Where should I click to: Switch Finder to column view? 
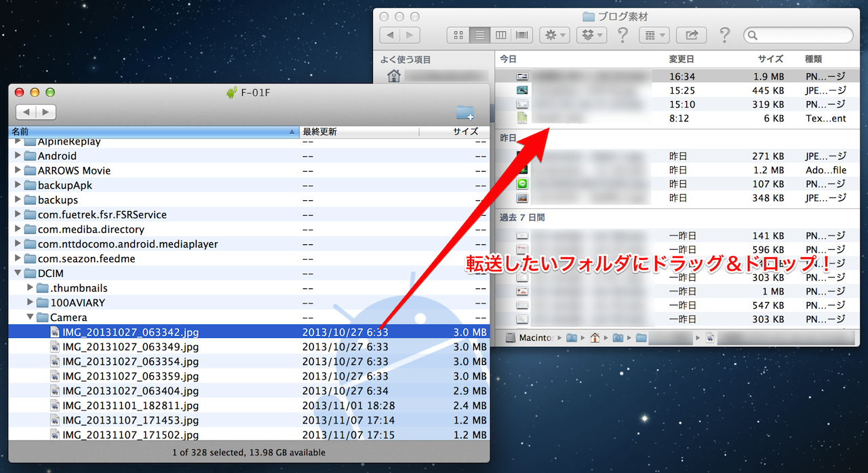coord(501,35)
